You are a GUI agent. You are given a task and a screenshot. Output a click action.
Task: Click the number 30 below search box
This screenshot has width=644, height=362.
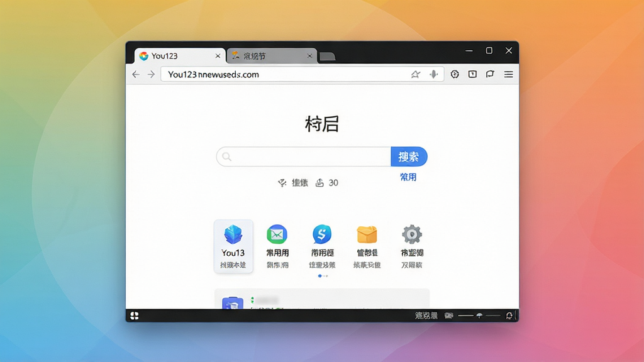[333, 183]
